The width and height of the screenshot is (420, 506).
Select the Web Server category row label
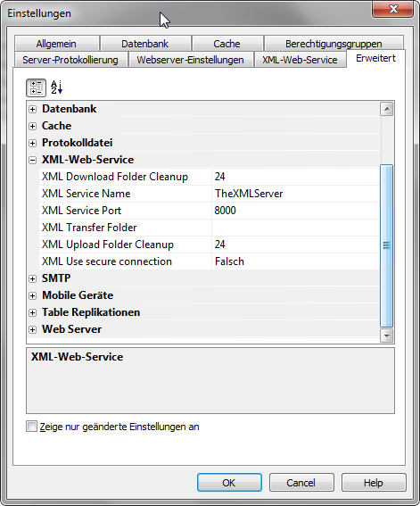(x=71, y=329)
